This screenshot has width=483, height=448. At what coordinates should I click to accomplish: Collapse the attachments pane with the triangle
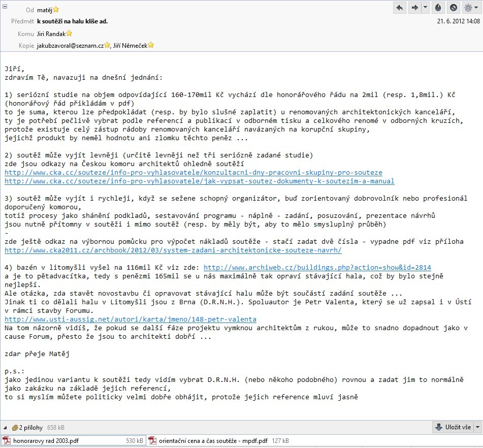coord(5,428)
